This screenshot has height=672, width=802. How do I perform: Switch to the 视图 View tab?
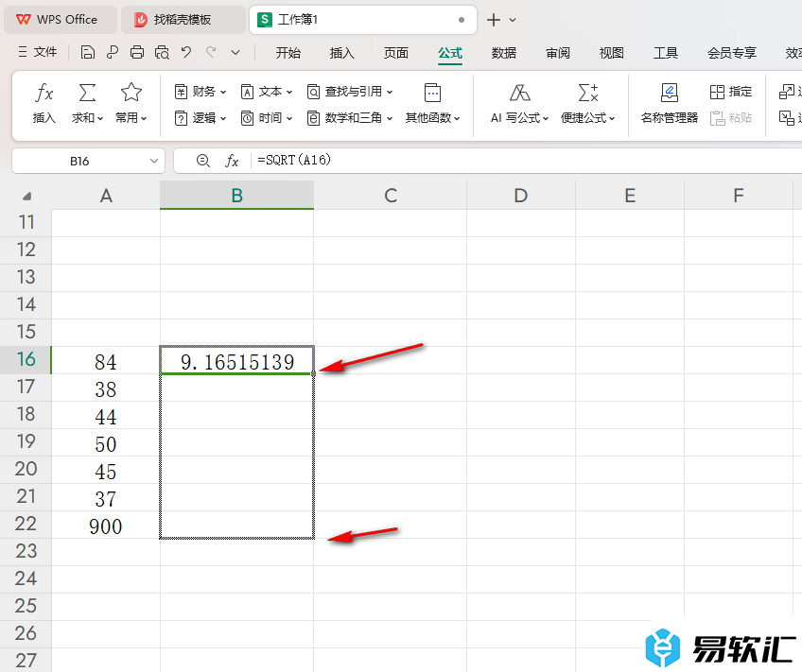tap(611, 53)
